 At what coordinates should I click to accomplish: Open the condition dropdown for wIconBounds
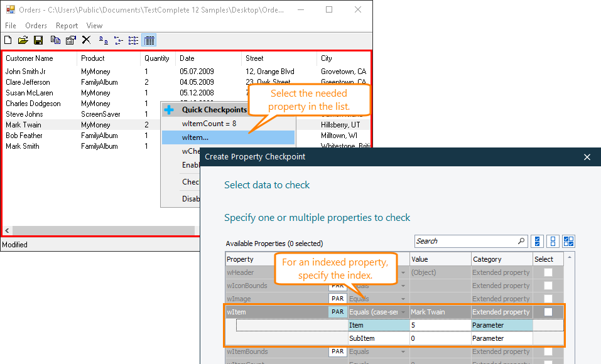pos(403,285)
